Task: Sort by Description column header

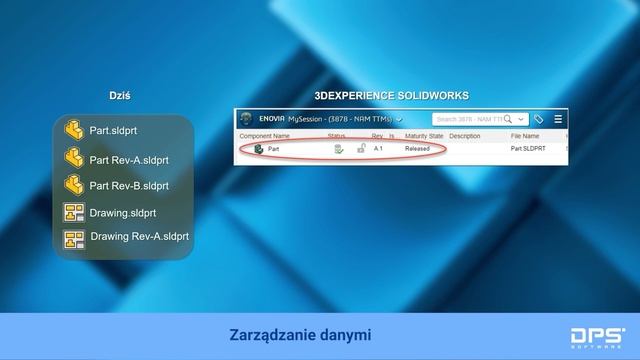Action: 464,136
